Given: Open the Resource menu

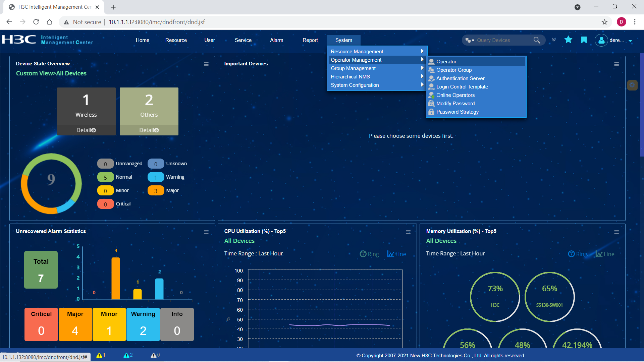Looking at the screenshot, I should tap(176, 40).
